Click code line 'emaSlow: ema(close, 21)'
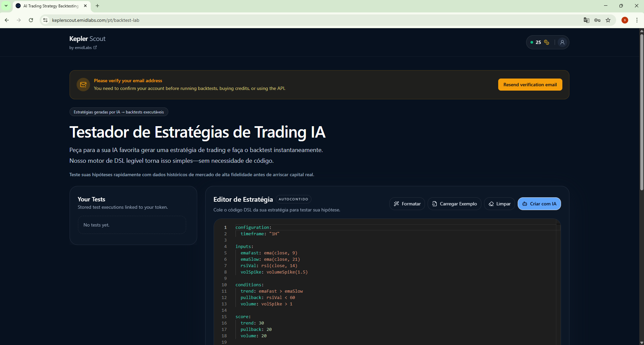The image size is (644, 345). pyautogui.click(x=270, y=259)
